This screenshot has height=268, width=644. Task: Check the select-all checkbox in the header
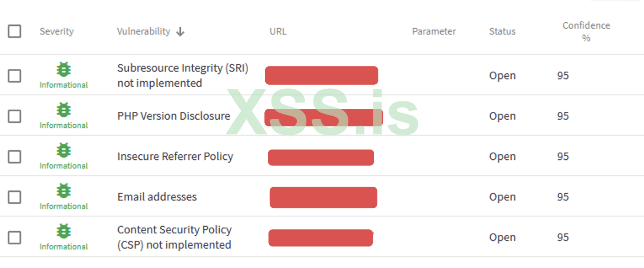(x=14, y=31)
